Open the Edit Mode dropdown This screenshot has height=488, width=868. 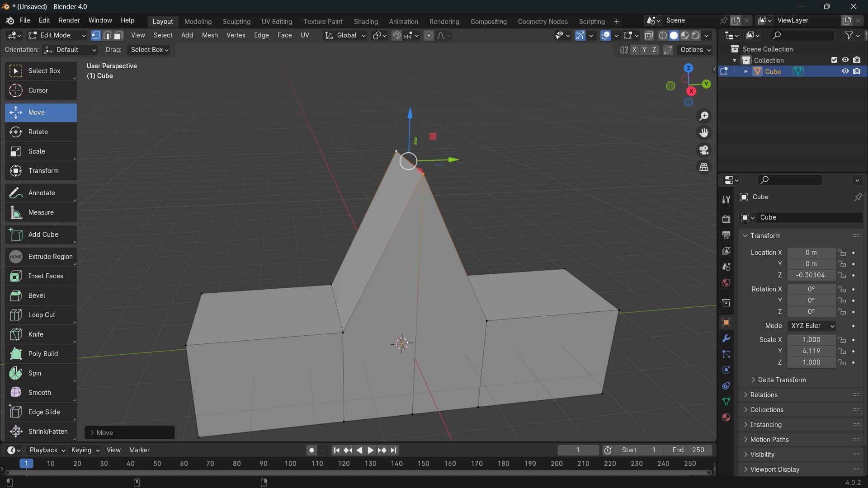point(57,36)
